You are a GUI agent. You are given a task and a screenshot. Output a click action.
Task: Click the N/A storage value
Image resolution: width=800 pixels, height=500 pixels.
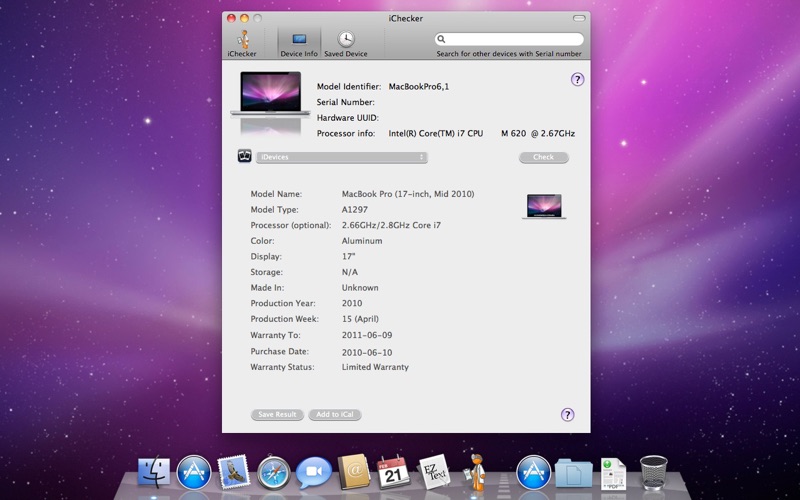[x=349, y=272]
